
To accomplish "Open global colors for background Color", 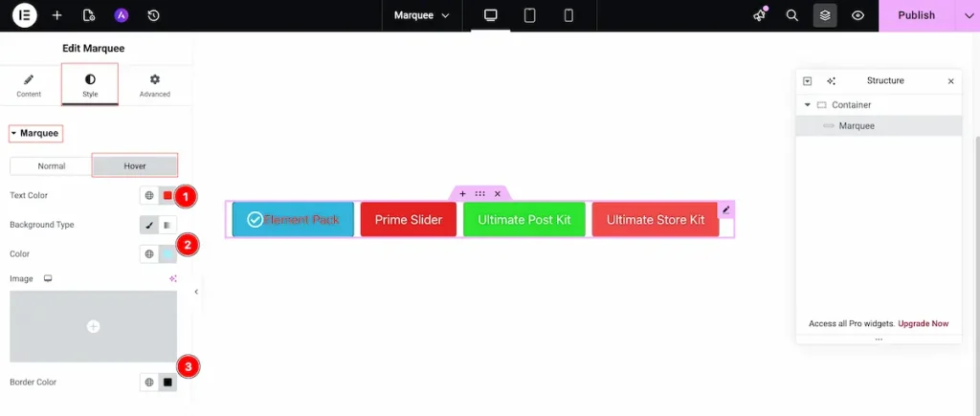I will [149, 254].
